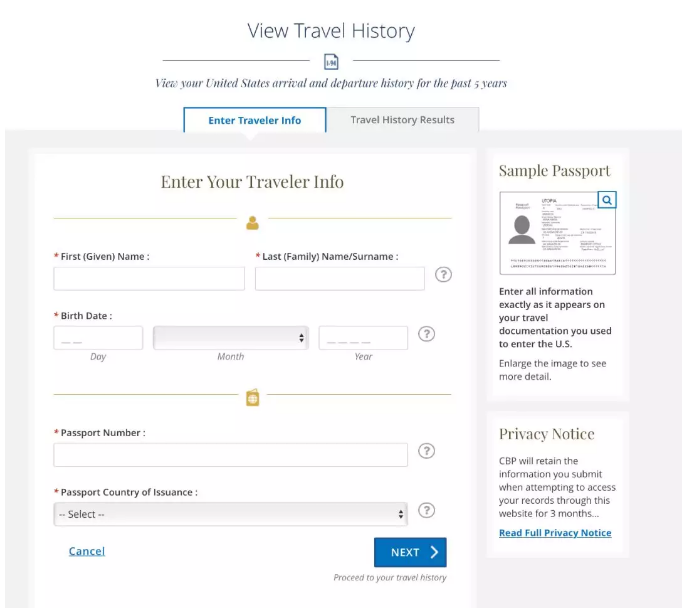Click the help icon beside the Last Name field
Screen dimensions: 685x608
point(444,275)
